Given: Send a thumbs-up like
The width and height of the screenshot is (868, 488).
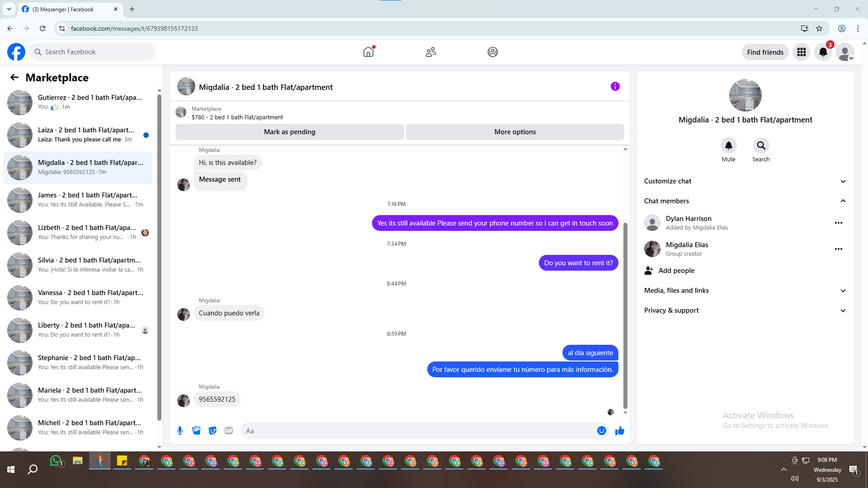Looking at the screenshot, I should (x=620, y=431).
